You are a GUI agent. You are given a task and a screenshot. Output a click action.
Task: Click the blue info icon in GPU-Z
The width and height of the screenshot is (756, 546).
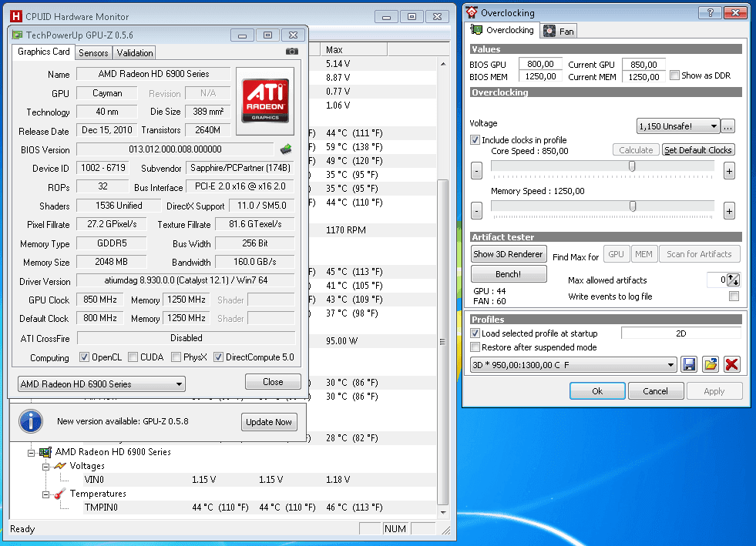point(31,421)
